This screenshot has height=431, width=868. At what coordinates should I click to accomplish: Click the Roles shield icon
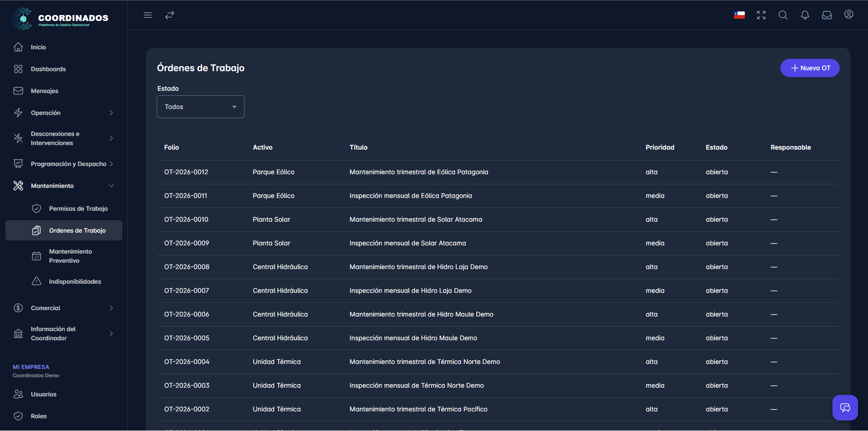point(18,416)
